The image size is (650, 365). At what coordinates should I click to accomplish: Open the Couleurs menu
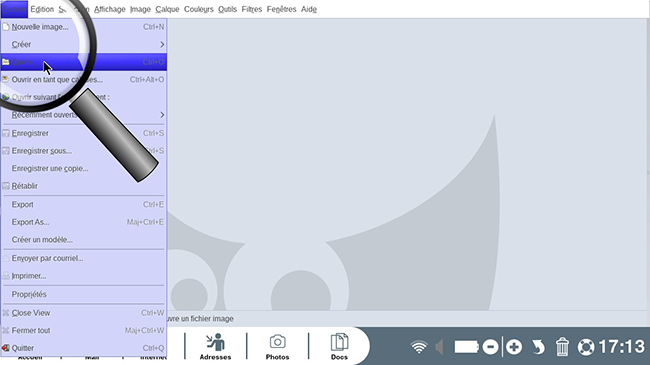pos(199,9)
